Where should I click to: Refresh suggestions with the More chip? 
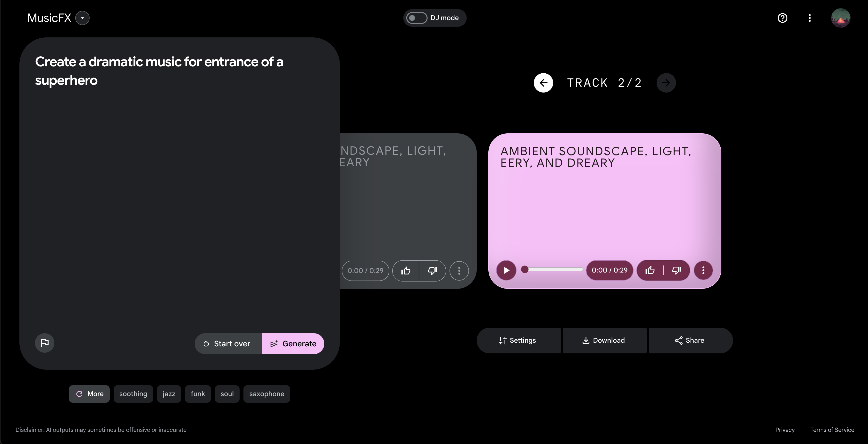(89, 394)
